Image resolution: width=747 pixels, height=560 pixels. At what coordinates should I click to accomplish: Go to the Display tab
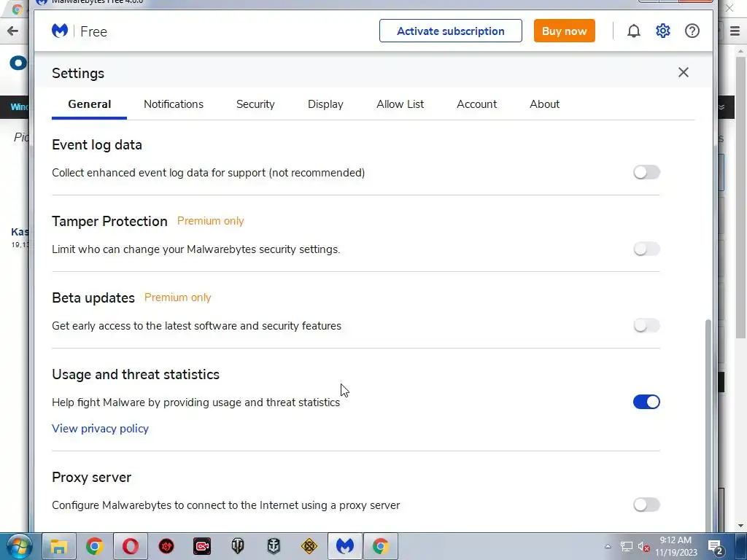[x=325, y=104]
